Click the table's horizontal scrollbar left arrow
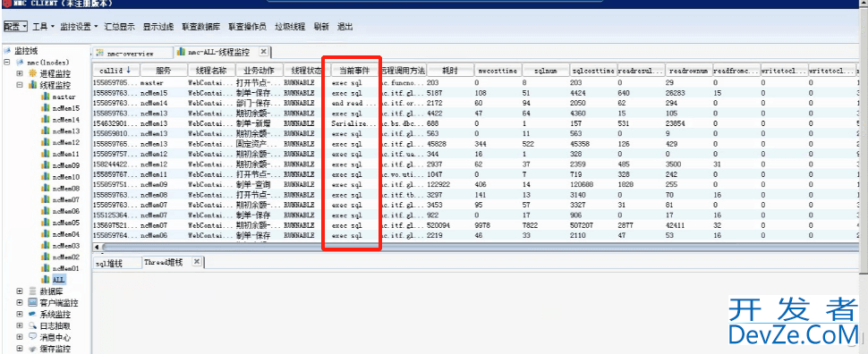 97,247
